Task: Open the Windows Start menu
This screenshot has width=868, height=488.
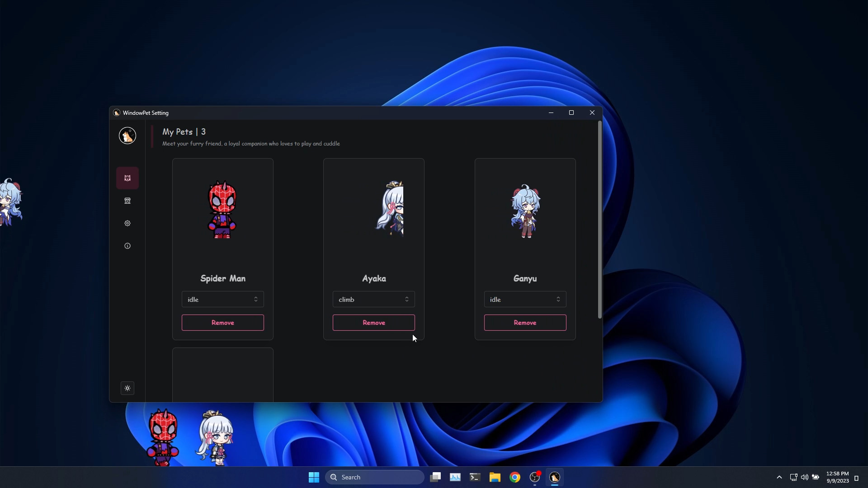Action: (x=314, y=477)
